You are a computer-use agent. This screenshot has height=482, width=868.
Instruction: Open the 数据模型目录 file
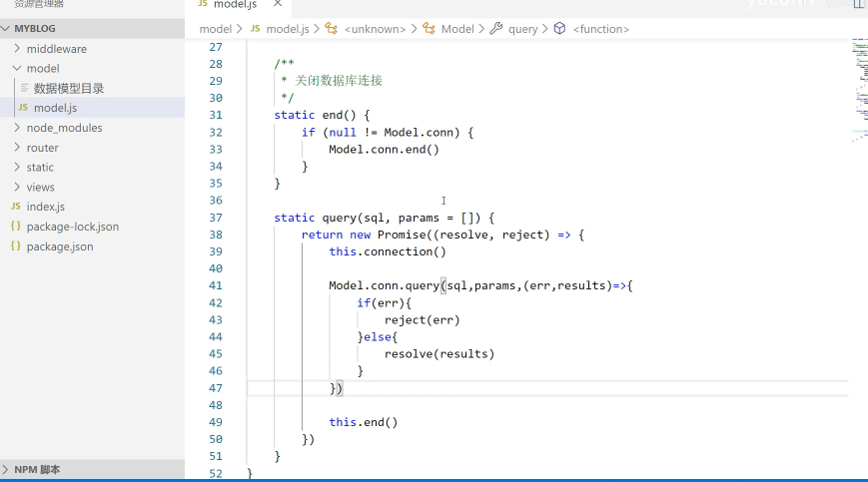tap(69, 89)
